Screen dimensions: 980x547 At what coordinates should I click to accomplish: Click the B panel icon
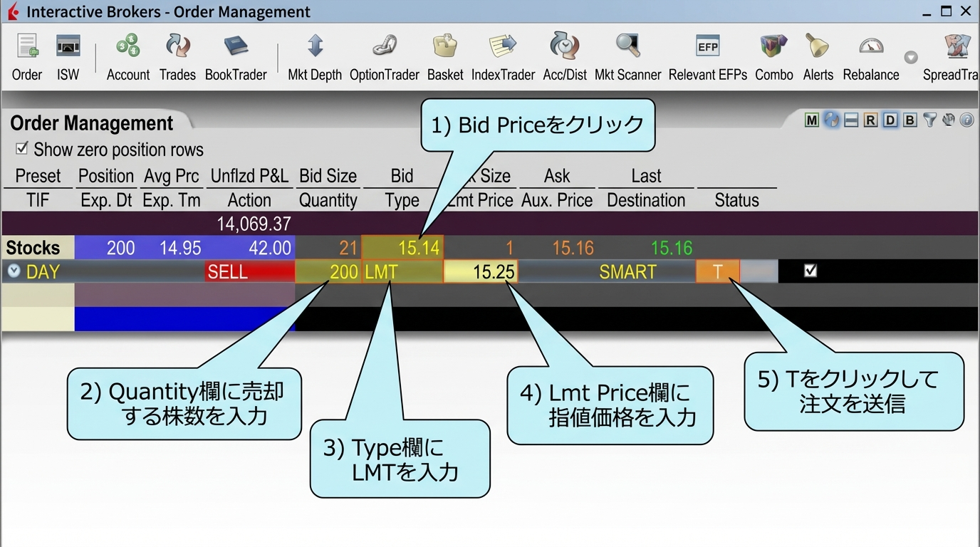(x=909, y=120)
